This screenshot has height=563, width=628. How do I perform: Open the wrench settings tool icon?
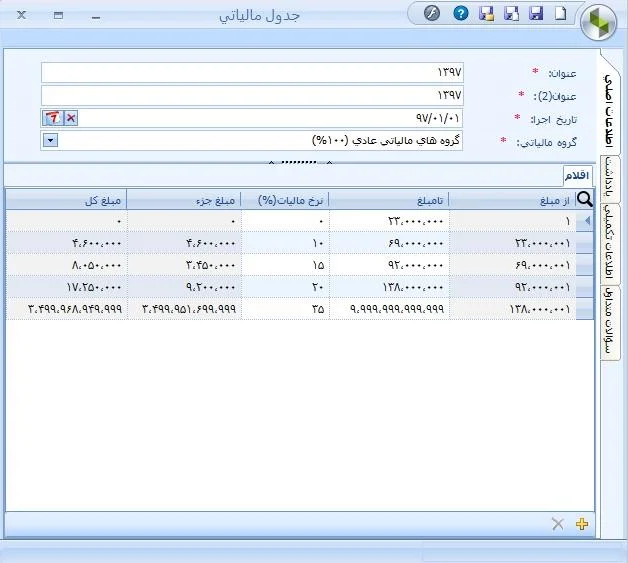(x=432, y=13)
